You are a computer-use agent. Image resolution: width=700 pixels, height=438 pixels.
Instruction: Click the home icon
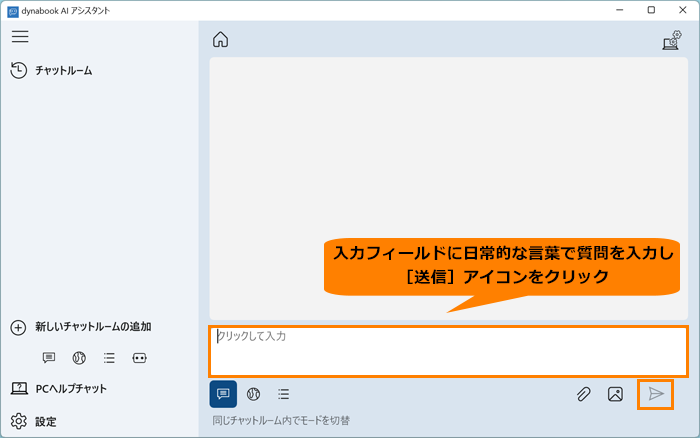(220, 39)
